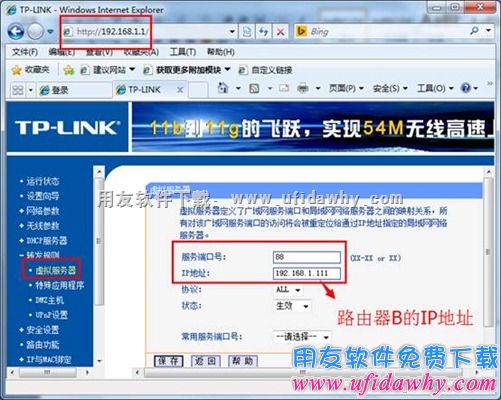Click the Quick Tabs grid icon
This screenshot has height=400, width=501.
tap(18, 90)
